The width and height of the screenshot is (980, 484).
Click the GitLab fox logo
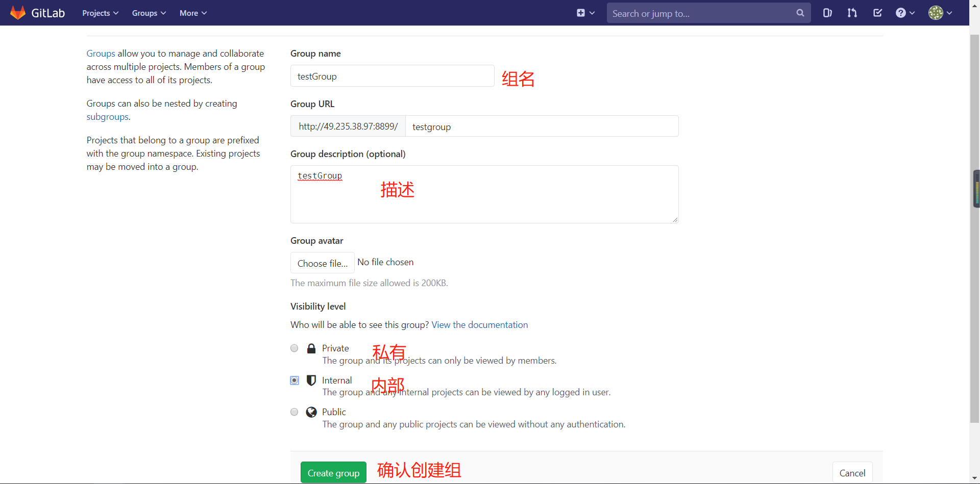click(x=17, y=13)
